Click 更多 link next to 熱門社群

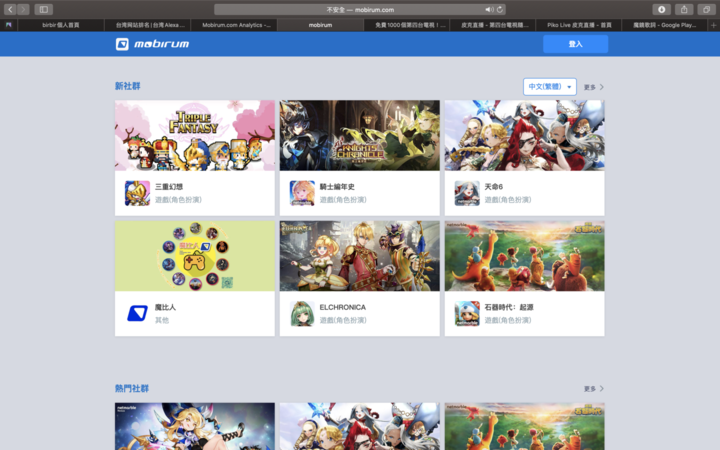(x=593, y=388)
